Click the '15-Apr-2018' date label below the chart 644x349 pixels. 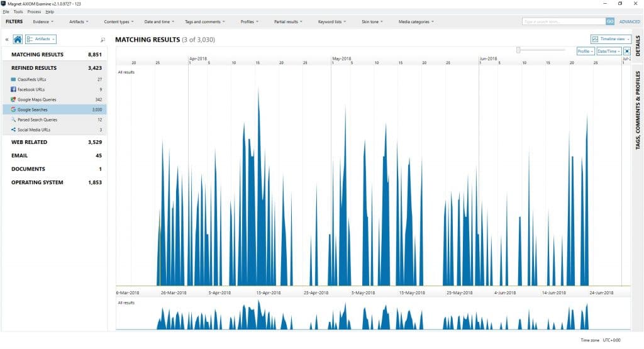[x=268, y=293]
